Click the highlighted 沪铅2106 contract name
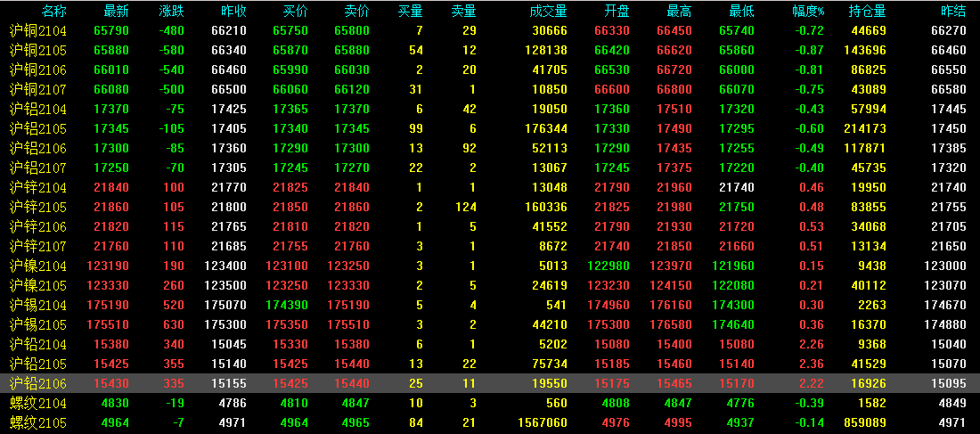 point(38,383)
